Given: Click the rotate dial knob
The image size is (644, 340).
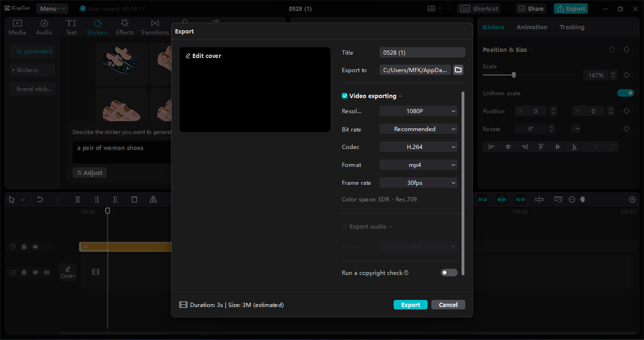Looking at the screenshot, I should click(576, 129).
